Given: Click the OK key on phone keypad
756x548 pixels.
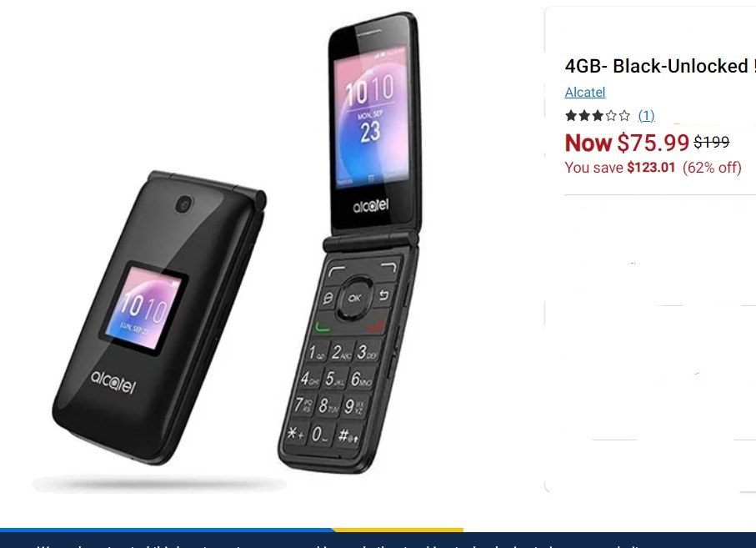Looking at the screenshot, I should coord(355,298).
